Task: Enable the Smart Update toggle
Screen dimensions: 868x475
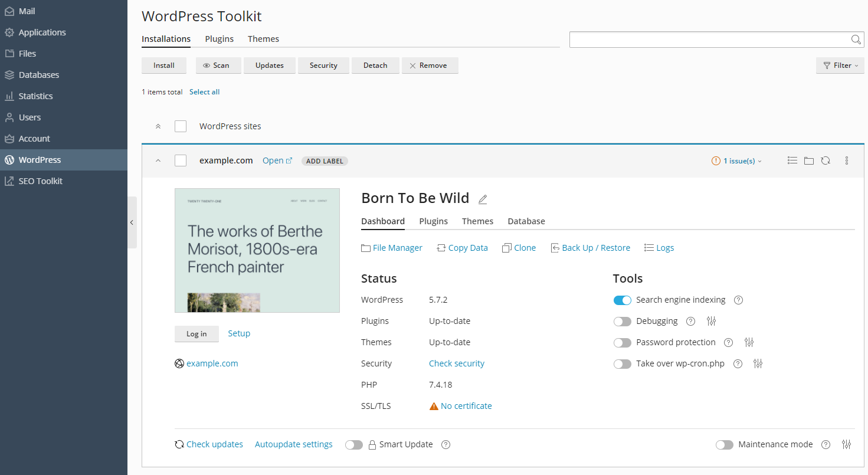Action: pos(354,445)
